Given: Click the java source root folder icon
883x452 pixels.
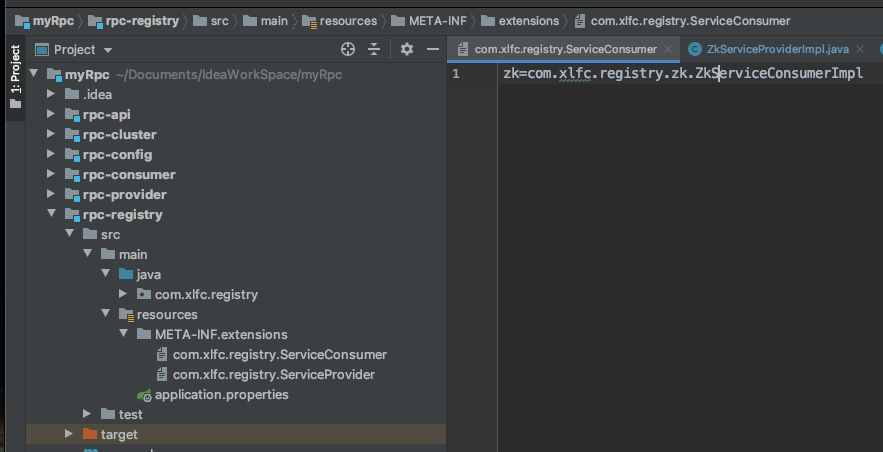Looking at the screenshot, I should (x=126, y=274).
